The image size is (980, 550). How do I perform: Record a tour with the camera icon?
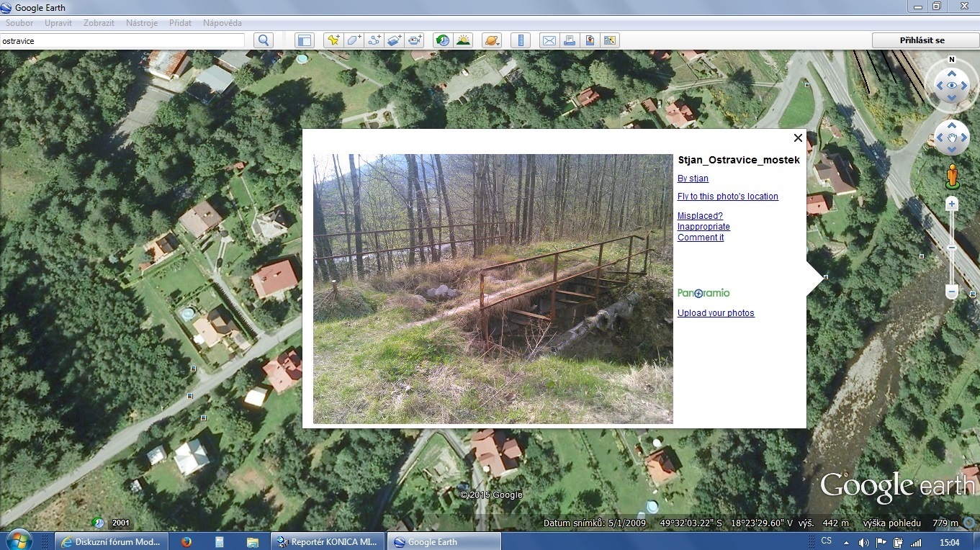tap(414, 40)
